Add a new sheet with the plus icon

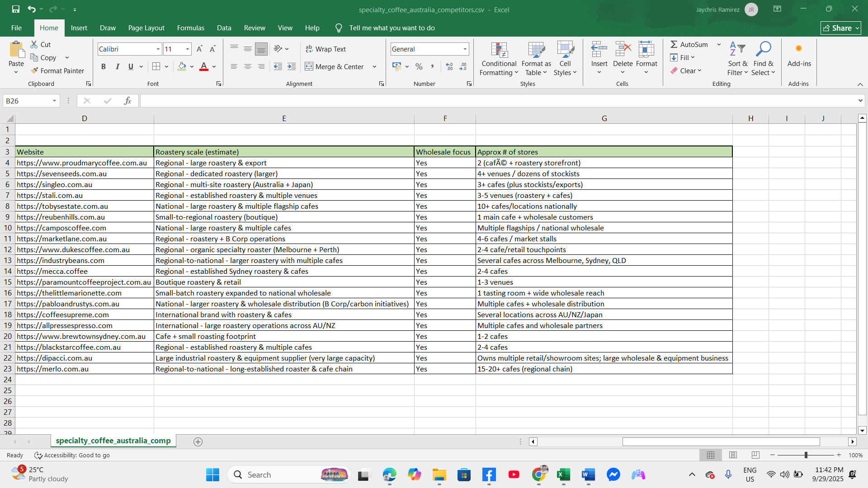pos(198,441)
